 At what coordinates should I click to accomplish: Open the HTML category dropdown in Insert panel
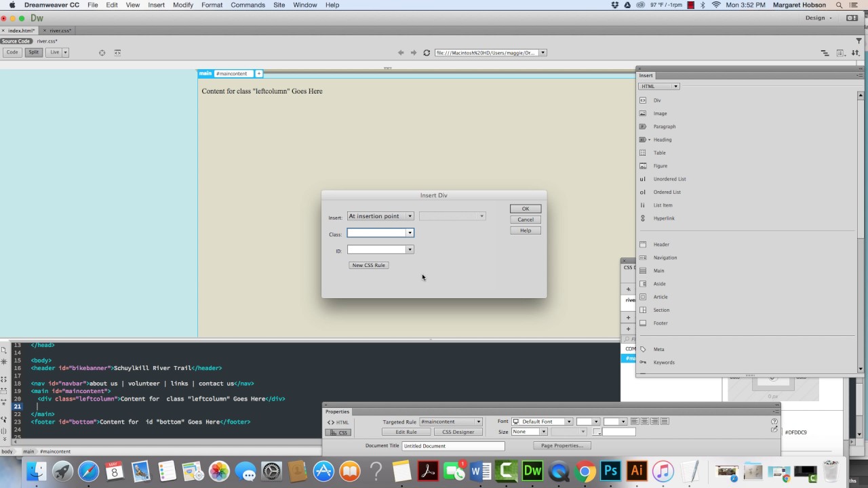(x=658, y=86)
